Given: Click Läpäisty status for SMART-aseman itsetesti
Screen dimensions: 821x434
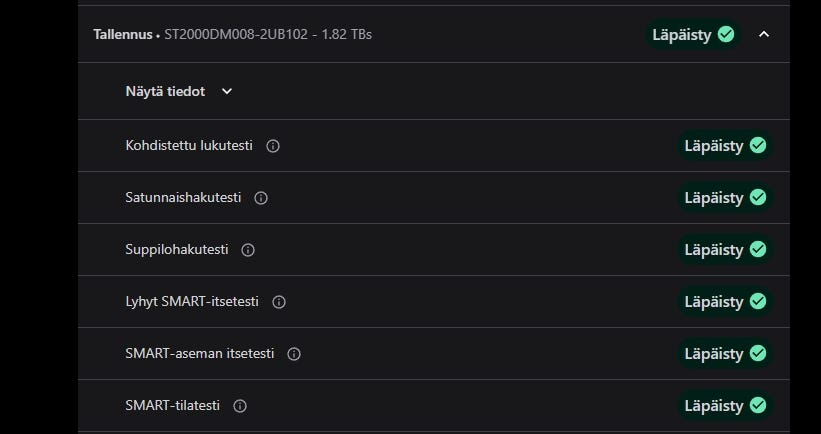Looking at the screenshot, I should 724,354.
